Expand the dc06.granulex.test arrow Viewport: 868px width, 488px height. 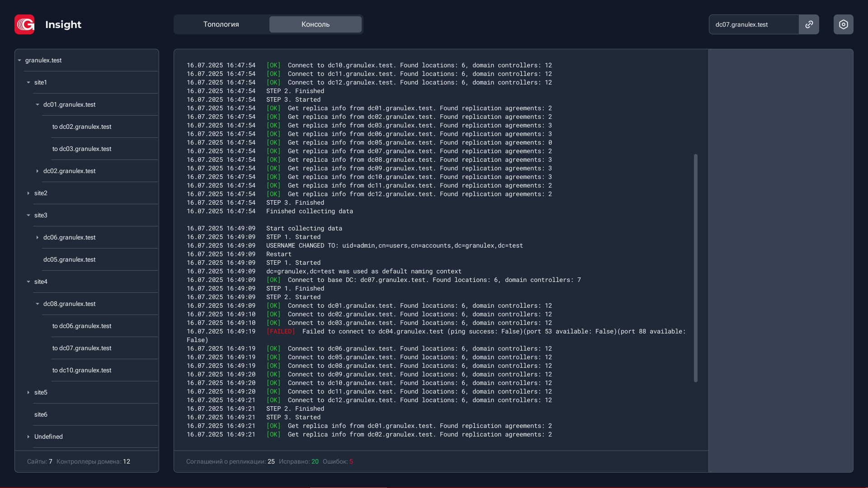click(x=38, y=237)
